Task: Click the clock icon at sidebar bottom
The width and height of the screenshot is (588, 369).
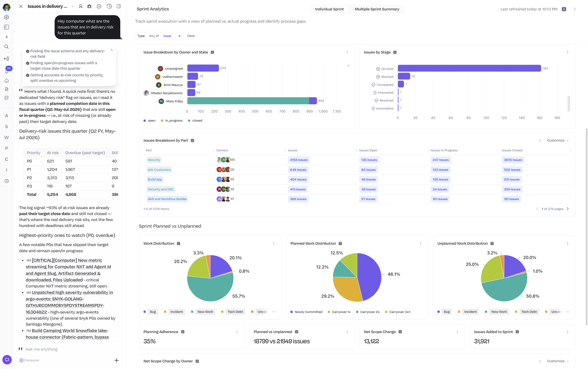Action: (7, 181)
